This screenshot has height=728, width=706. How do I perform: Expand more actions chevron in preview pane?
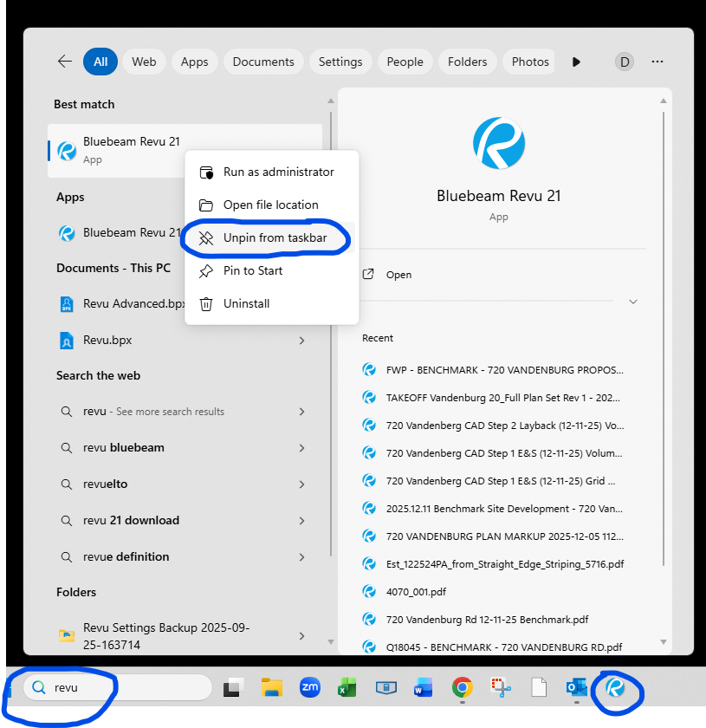633,302
